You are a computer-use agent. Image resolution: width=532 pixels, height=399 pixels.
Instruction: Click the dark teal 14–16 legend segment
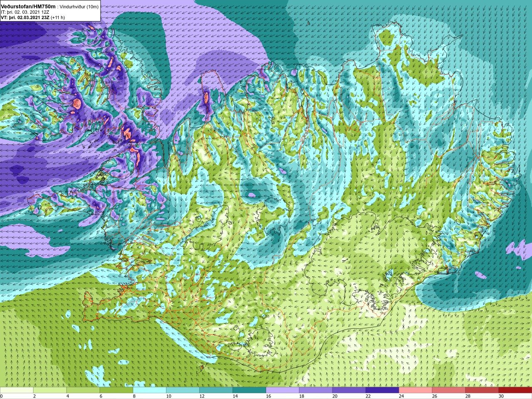click(249, 390)
